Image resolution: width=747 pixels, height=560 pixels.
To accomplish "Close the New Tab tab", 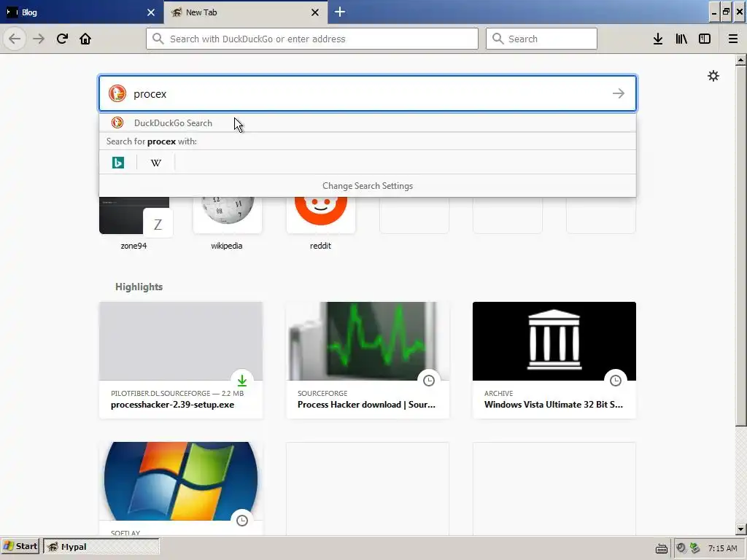I will pyautogui.click(x=315, y=12).
